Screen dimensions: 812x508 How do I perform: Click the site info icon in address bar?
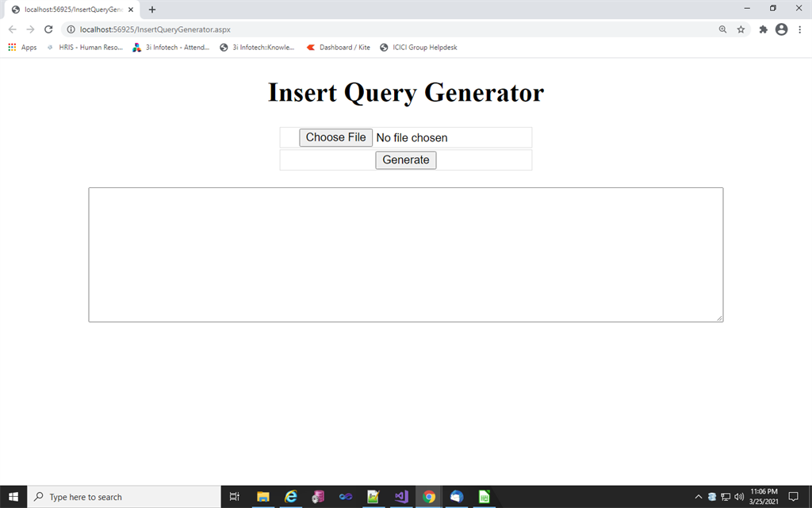pyautogui.click(x=71, y=29)
